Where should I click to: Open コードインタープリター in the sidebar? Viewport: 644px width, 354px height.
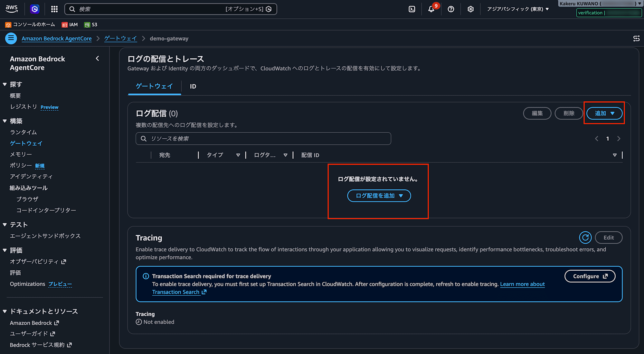[46, 210]
